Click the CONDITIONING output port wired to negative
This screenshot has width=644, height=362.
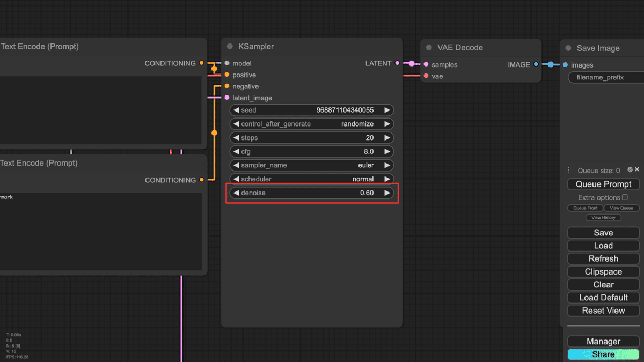pyautogui.click(x=201, y=180)
